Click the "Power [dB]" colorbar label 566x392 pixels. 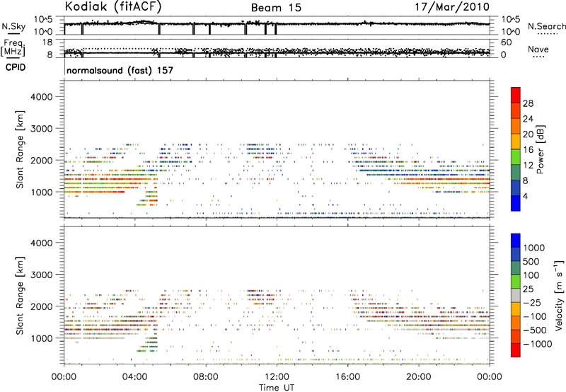click(x=541, y=149)
